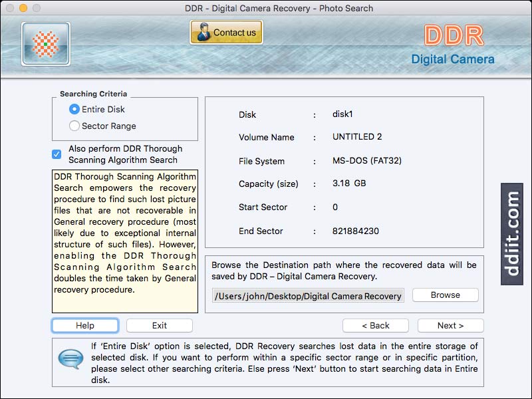Click the Digital Camera branding label

452,59
